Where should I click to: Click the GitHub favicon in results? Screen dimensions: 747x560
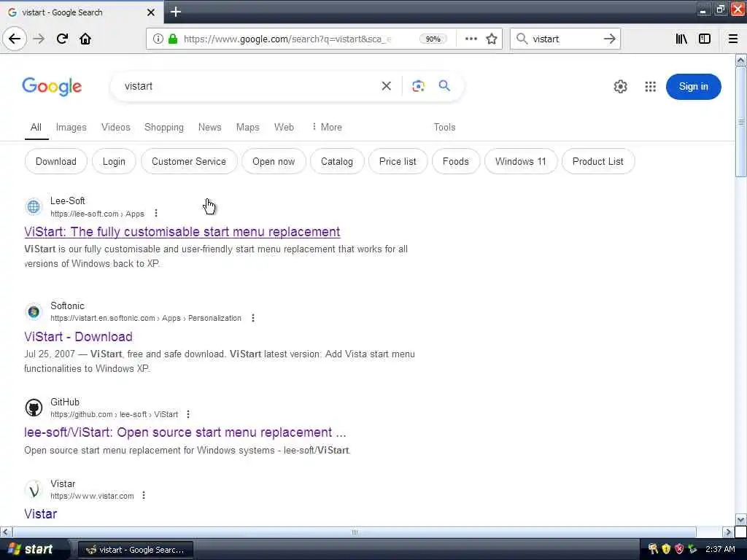34,408
